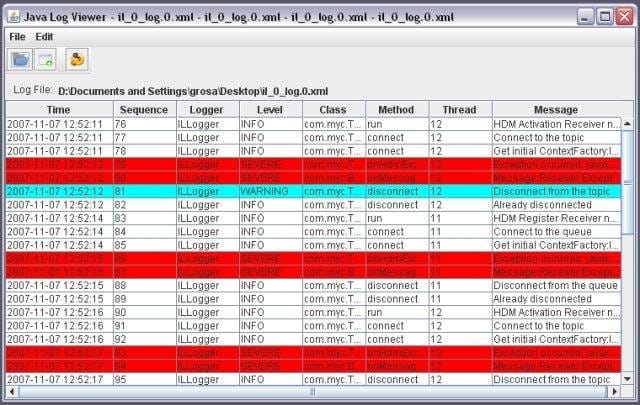Click the Level column header
Image resolution: width=640 pixels, height=405 pixels.
(x=270, y=110)
